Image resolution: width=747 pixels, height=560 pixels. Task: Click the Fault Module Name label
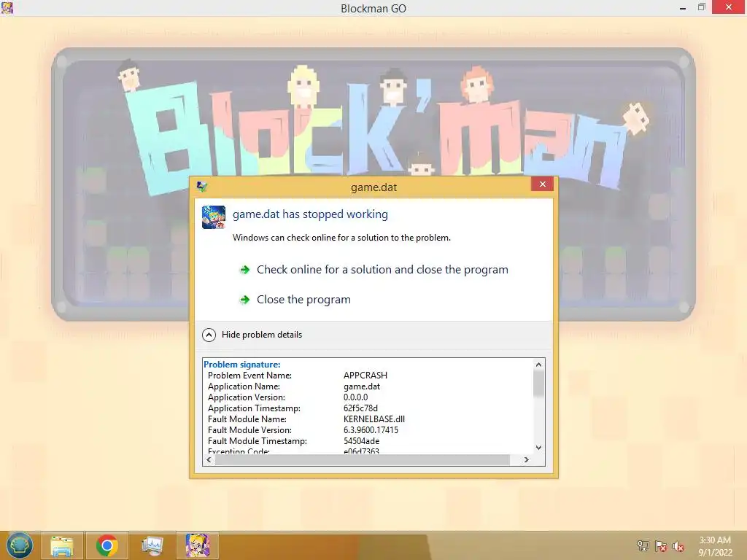[x=247, y=419]
